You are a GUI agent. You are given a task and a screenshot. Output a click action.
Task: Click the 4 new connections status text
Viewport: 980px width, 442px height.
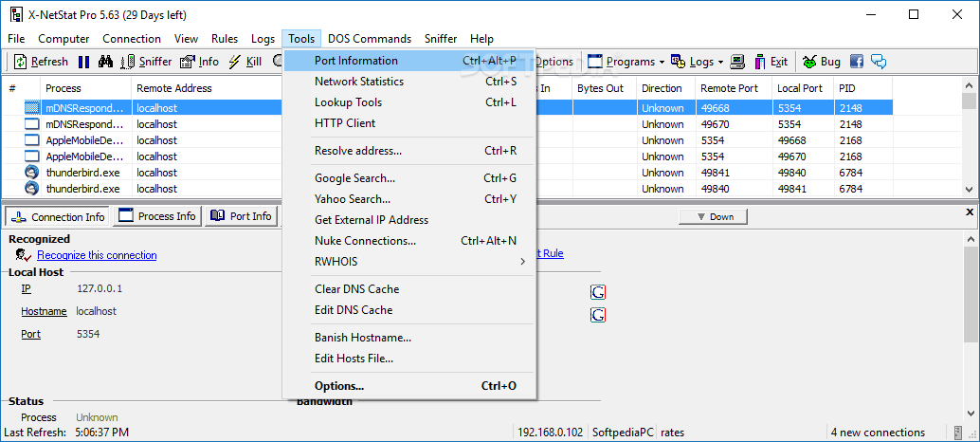(878, 432)
